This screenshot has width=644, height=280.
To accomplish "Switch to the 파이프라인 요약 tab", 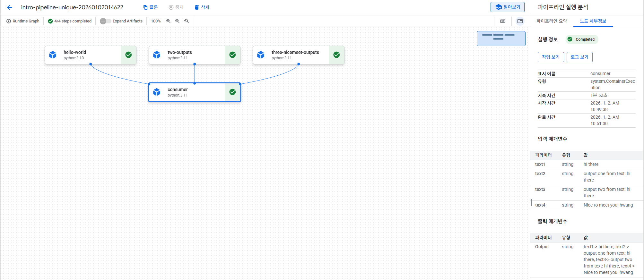I will [552, 21].
